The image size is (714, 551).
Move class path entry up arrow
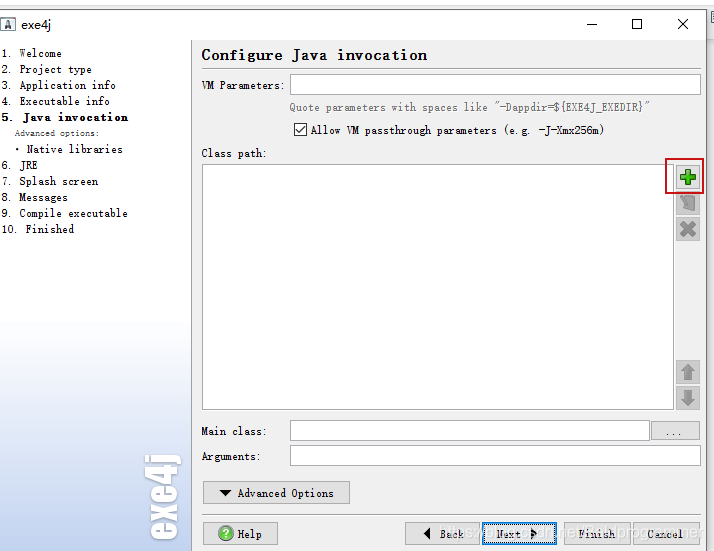coord(688,372)
